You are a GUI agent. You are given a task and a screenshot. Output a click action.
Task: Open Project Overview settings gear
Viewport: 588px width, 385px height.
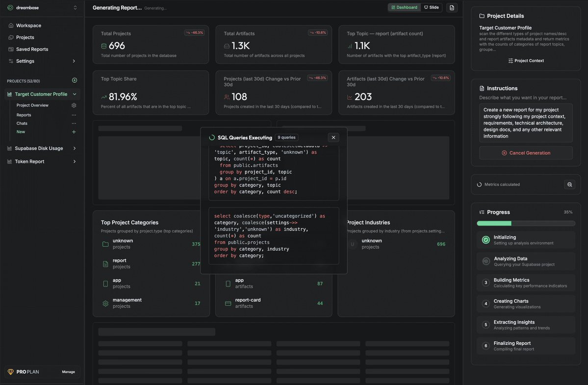(74, 105)
